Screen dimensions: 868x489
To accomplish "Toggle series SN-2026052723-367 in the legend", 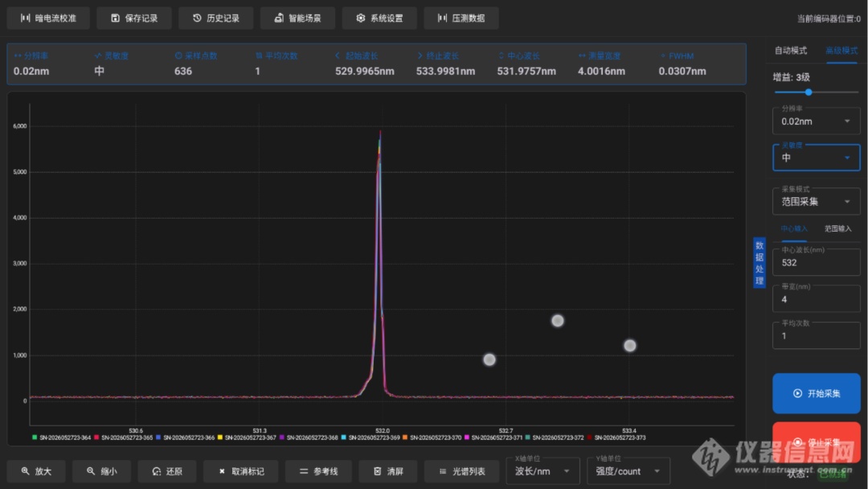I will tap(247, 438).
